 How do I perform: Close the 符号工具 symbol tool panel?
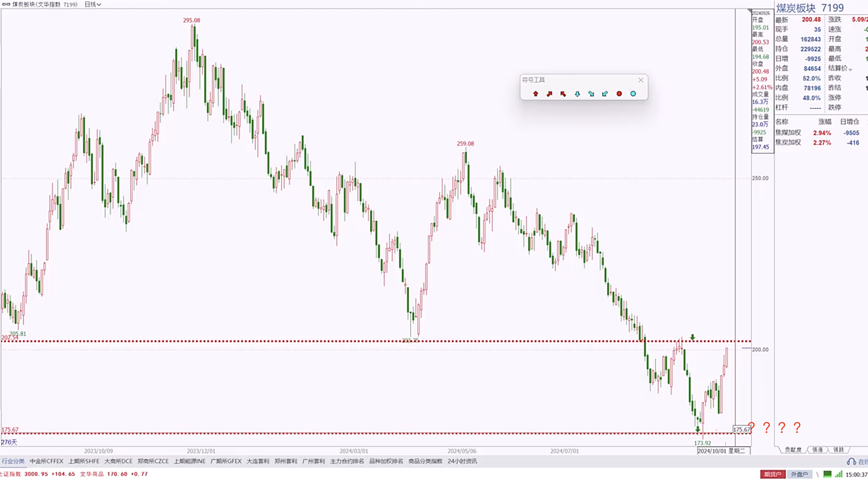point(641,80)
